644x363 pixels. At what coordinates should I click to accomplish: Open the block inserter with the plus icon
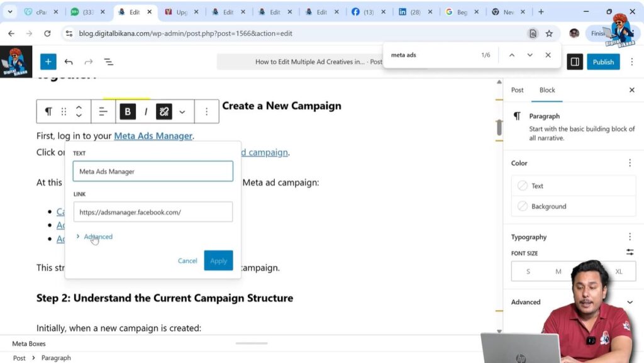48,62
